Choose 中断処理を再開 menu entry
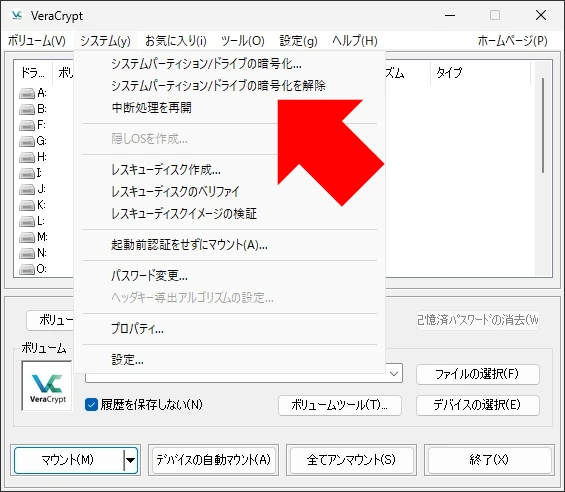The width and height of the screenshot is (565, 492). coord(230,108)
